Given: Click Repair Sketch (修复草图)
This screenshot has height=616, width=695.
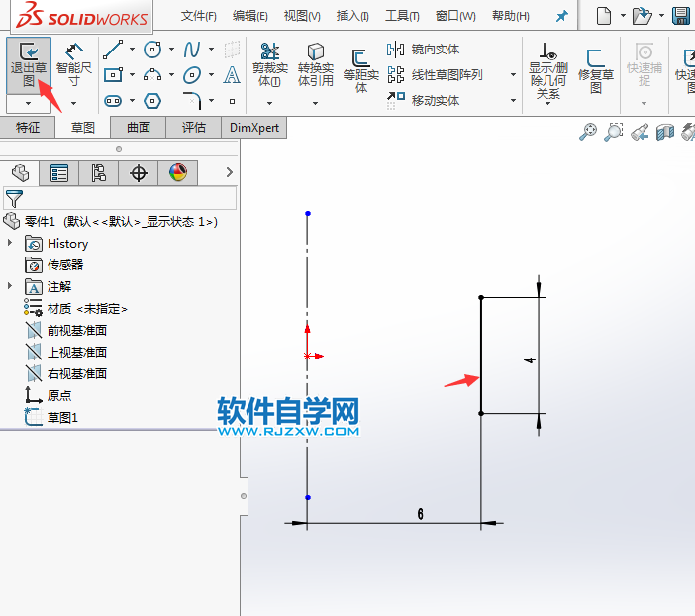Looking at the screenshot, I should pos(596,71).
